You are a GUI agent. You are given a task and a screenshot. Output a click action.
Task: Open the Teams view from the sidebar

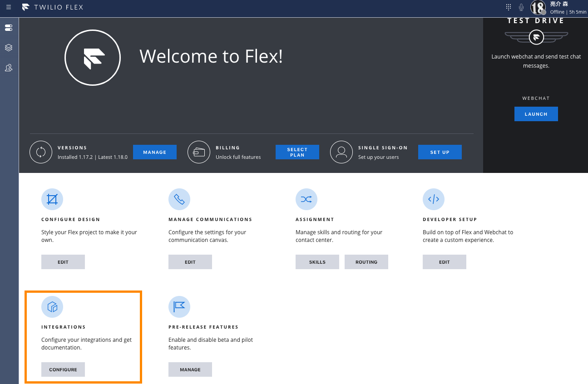9,48
